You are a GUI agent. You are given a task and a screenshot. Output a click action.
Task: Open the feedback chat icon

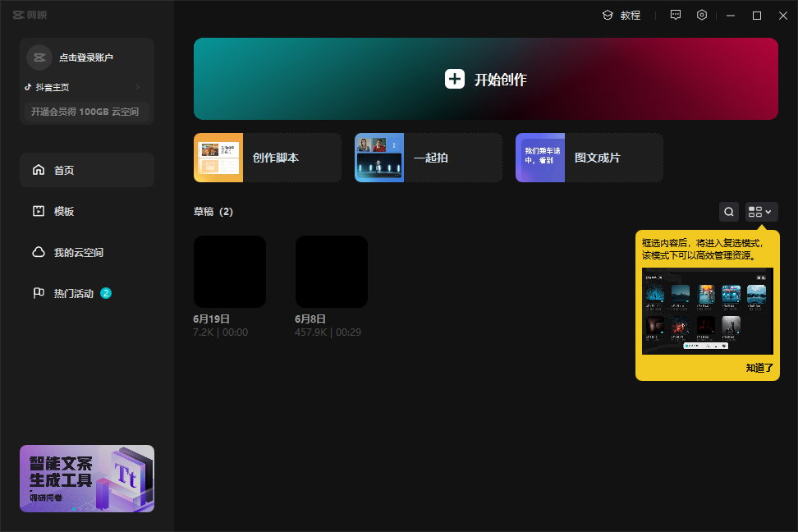click(676, 15)
